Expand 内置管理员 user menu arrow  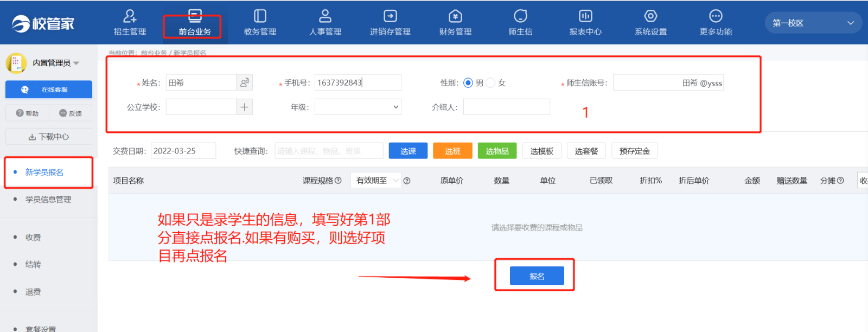click(x=76, y=63)
